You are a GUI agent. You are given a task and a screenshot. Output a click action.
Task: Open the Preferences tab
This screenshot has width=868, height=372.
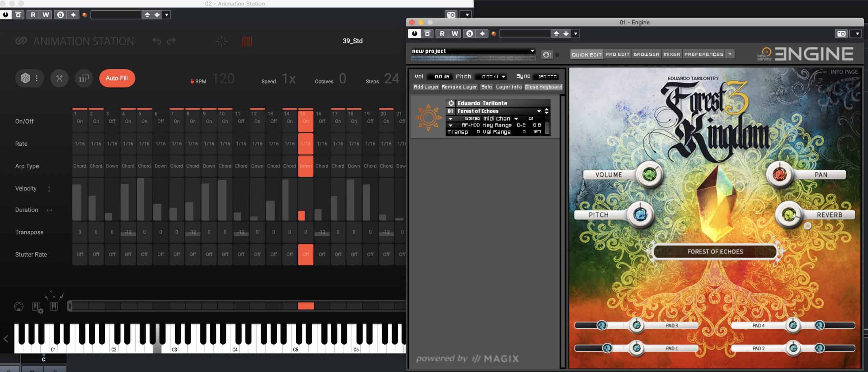click(704, 54)
